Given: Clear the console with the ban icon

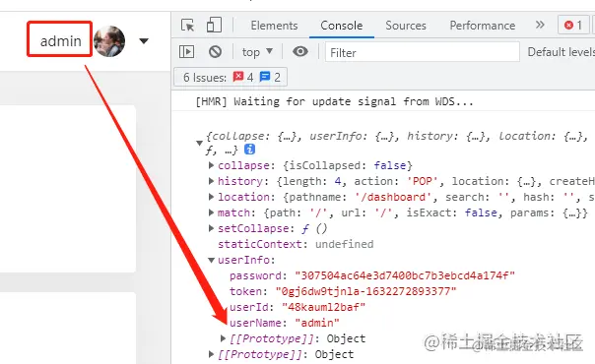Looking at the screenshot, I should pos(215,51).
